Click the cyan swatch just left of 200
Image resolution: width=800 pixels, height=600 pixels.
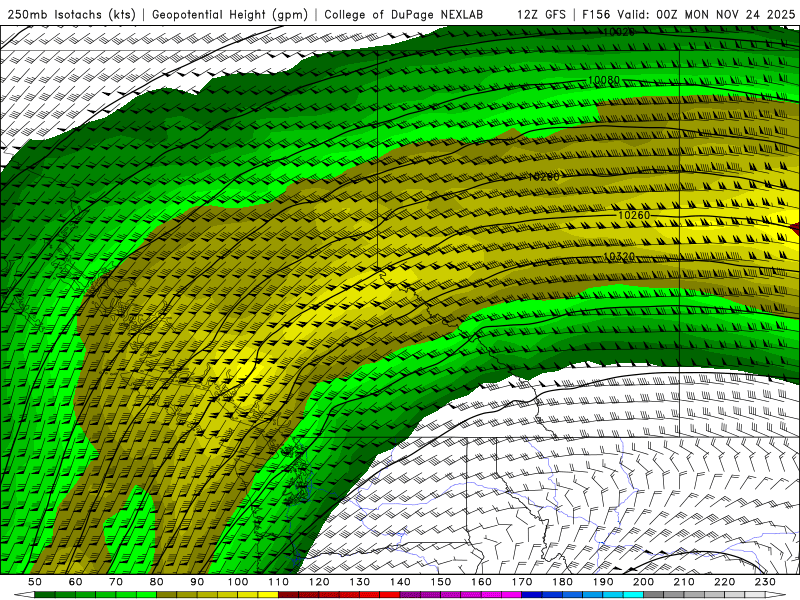(x=633, y=595)
